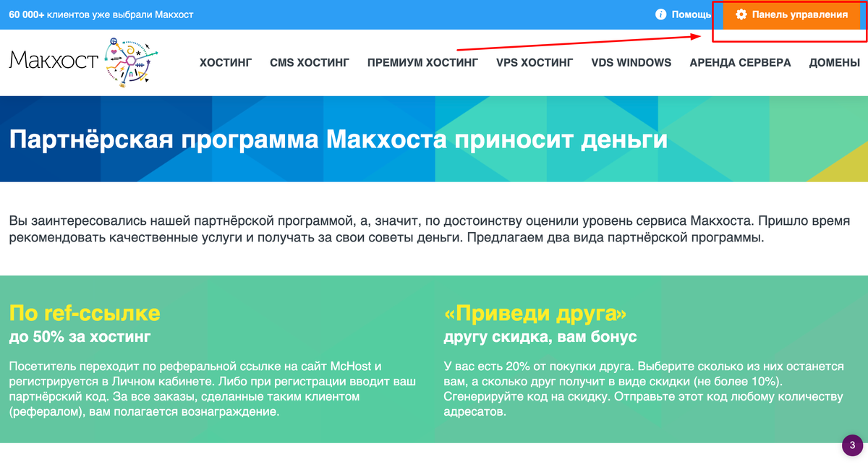This screenshot has height=475, width=868.
Task: Click the subtitle до 50% за хостинг
Action: tap(80, 337)
